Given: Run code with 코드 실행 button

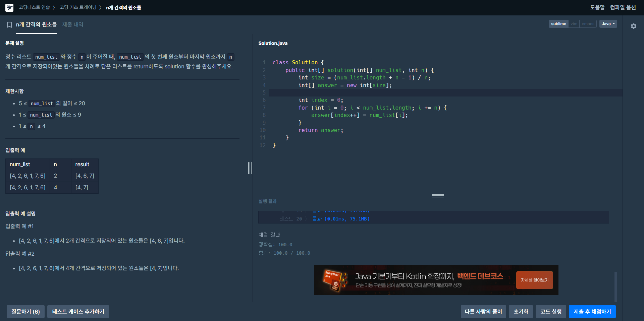Looking at the screenshot, I should 551,312.
